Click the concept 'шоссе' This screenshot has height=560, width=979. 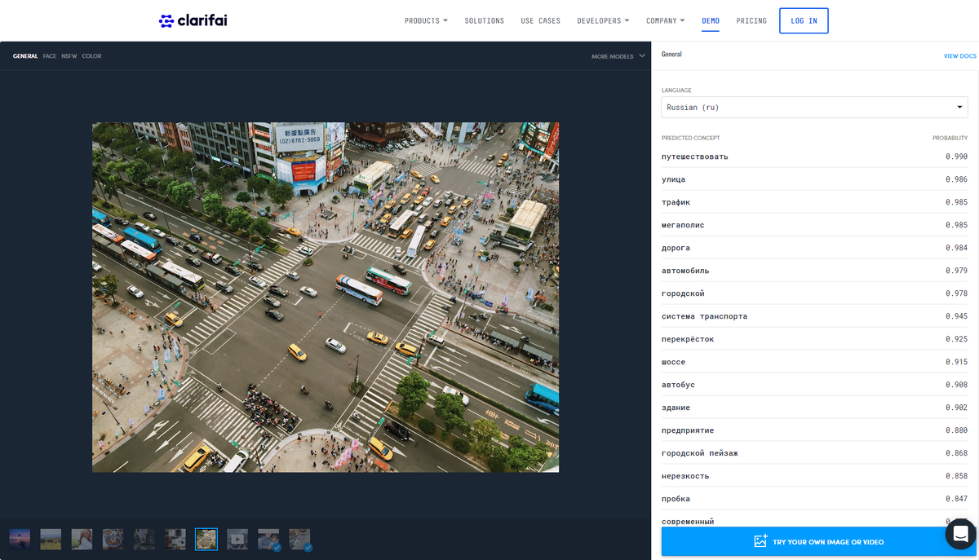tap(674, 362)
